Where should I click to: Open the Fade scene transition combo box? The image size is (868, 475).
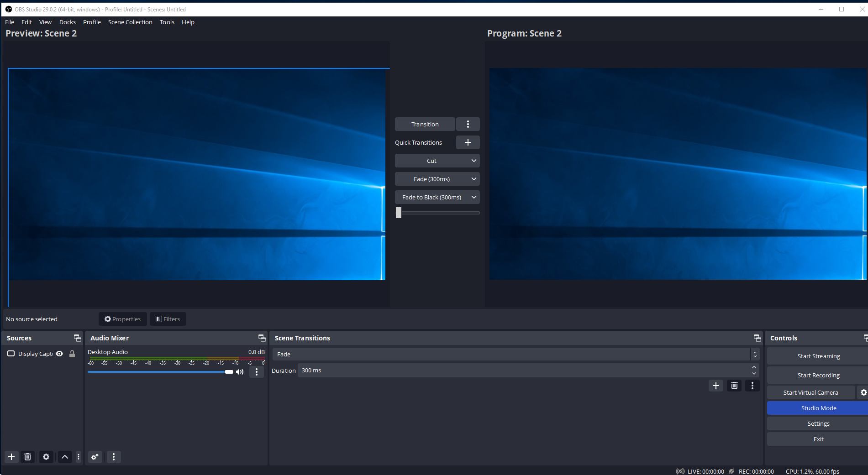pyautogui.click(x=516, y=354)
